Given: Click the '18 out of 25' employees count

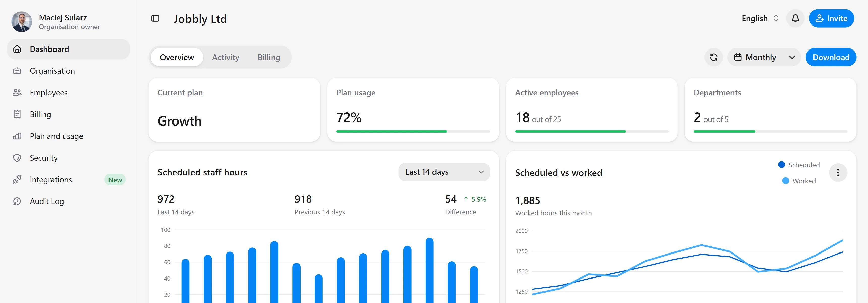Looking at the screenshot, I should [538, 118].
